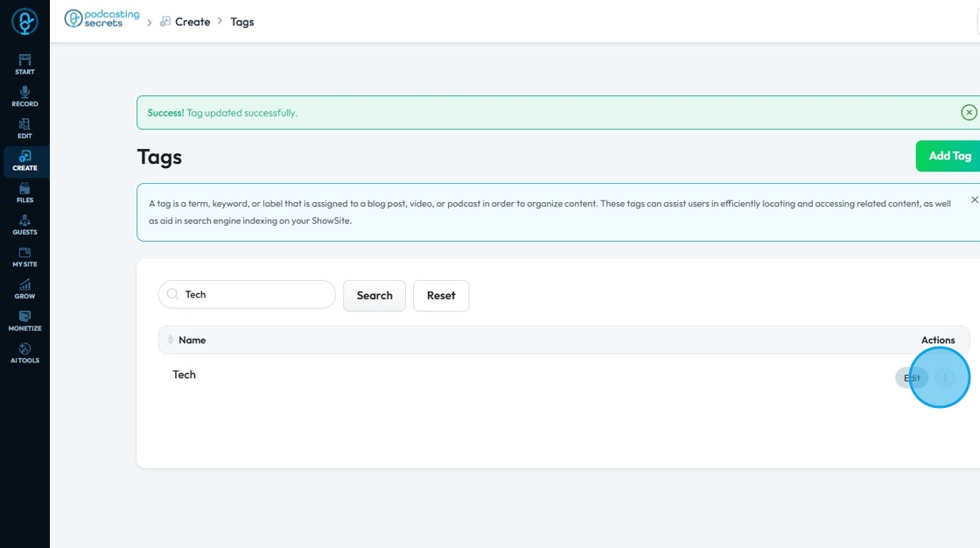Open the Files section in sidebar
This screenshot has height=548, width=980.
[25, 193]
